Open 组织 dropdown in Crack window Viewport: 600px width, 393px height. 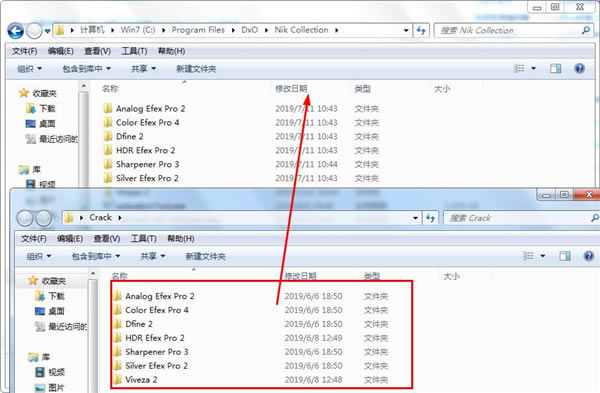click(39, 256)
